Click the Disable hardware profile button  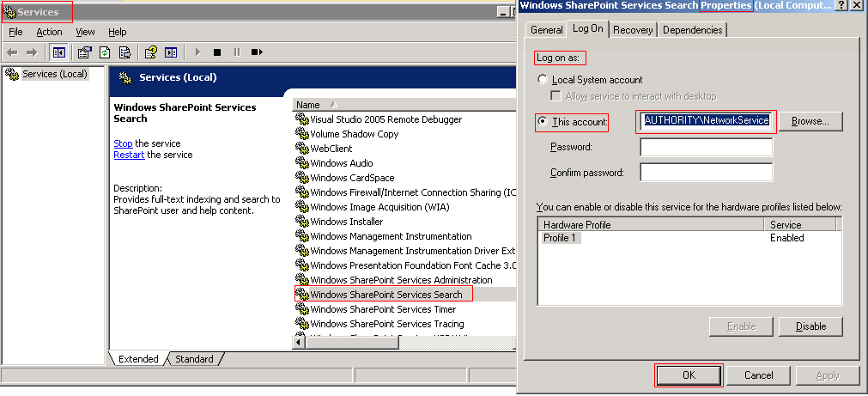pyautogui.click(x=810, y=326)
